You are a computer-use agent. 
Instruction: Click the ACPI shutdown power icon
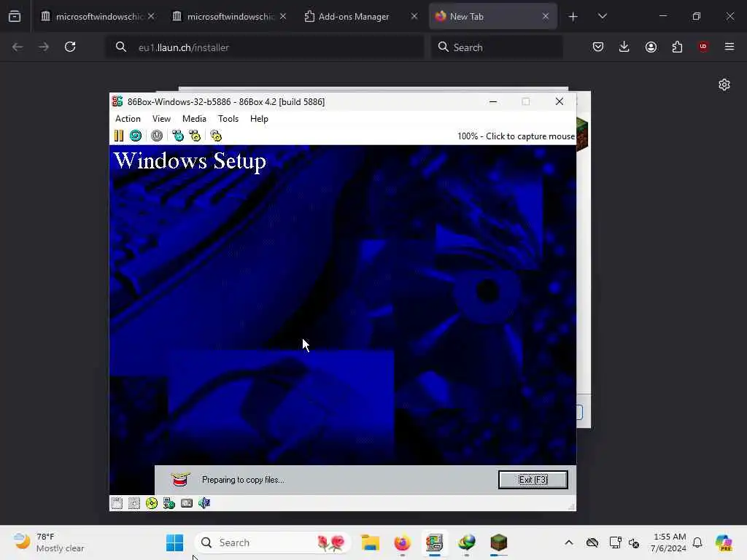coord(157,136)
